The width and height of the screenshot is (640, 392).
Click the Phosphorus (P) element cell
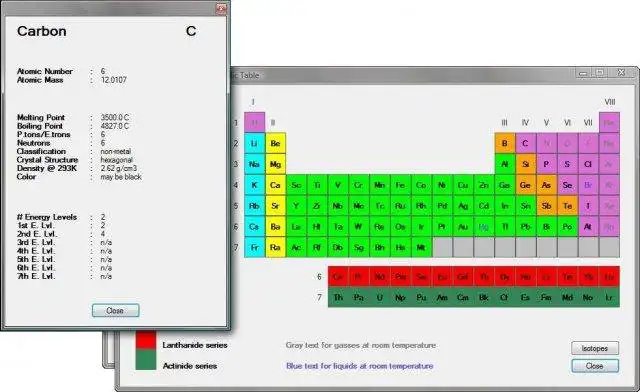[x=547, y=164]
